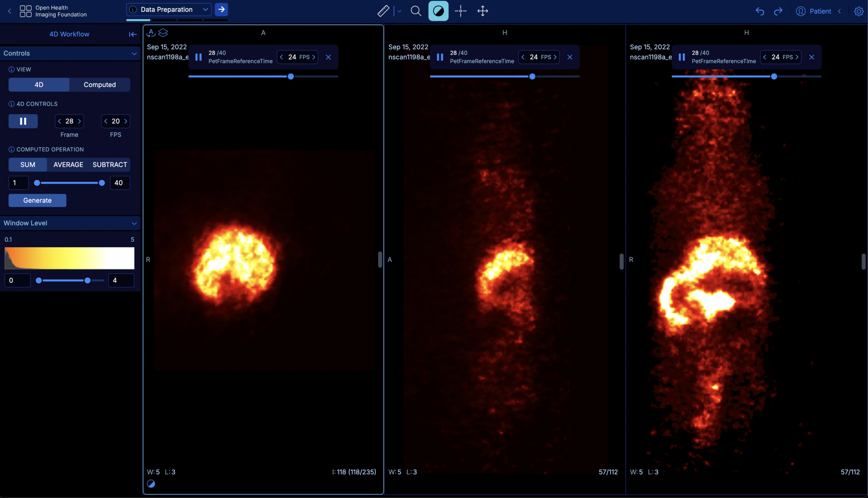
Task: Click the Generate button
Action: tap(37, 200)
